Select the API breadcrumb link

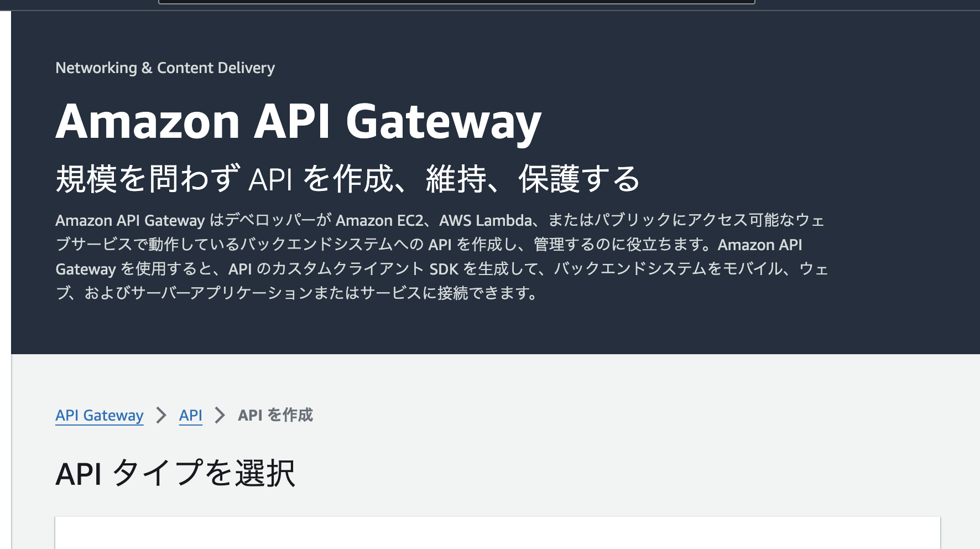[190, 415]
